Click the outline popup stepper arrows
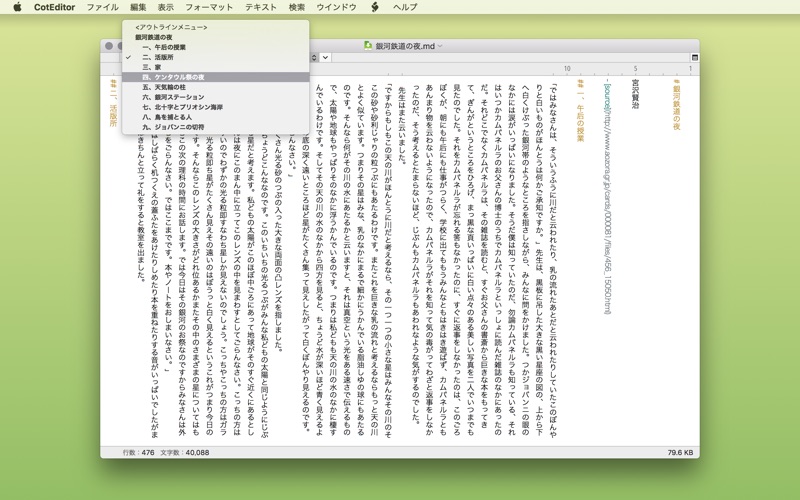The image size is (800, 500). point(314,58)
